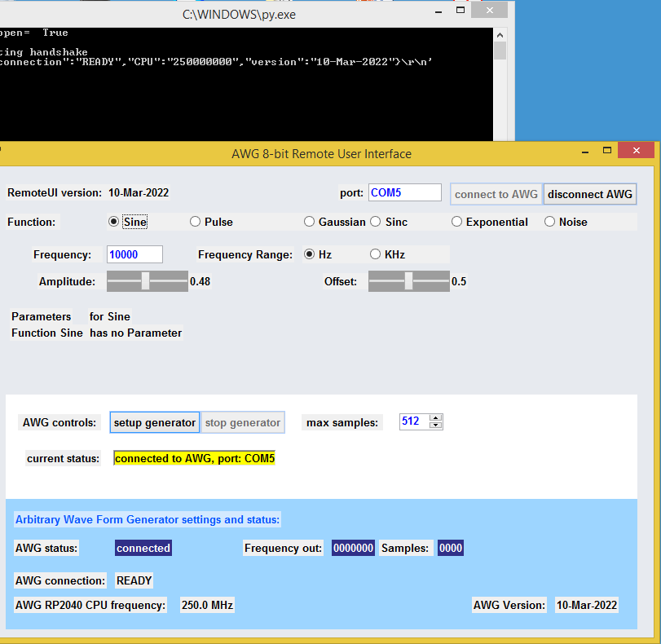Viewport: 661px width, 644px height.
Task: Click the setup generator button
Action: [x=154, y=422]
